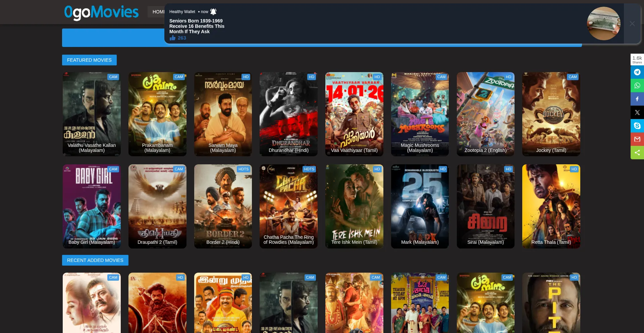This screenshot has width=644, height=333.
Task: Open Retta Thala (Tamil) movie poster
Action: pyautogui.click(x=551, y=206)
